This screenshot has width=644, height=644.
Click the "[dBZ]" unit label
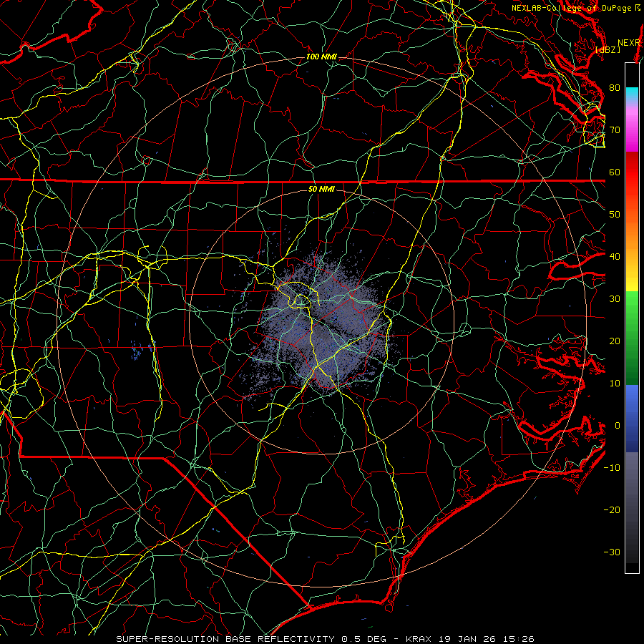[x=608, y=50]
